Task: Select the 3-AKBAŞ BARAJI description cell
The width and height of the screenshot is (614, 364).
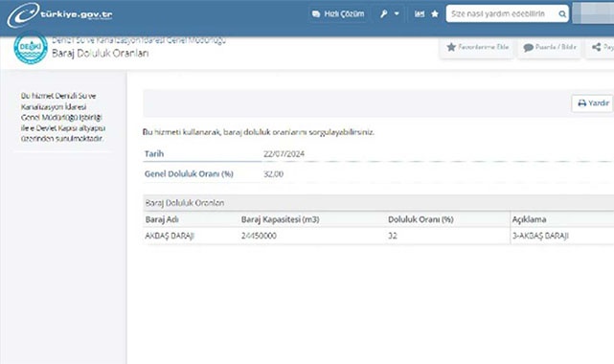Action: point(540,236)
